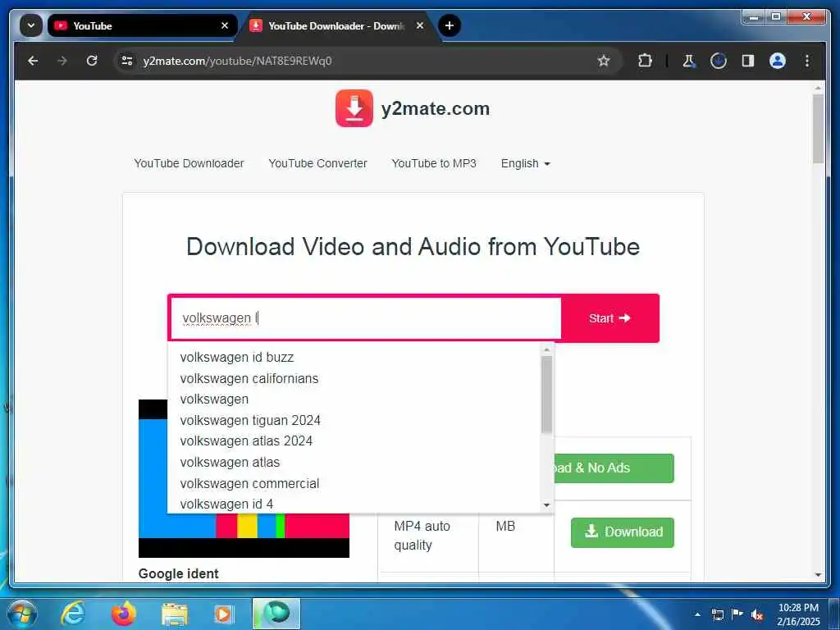Open Windows Start menu orb
This screenshot has width=840, height=630.
coord(21,614)
